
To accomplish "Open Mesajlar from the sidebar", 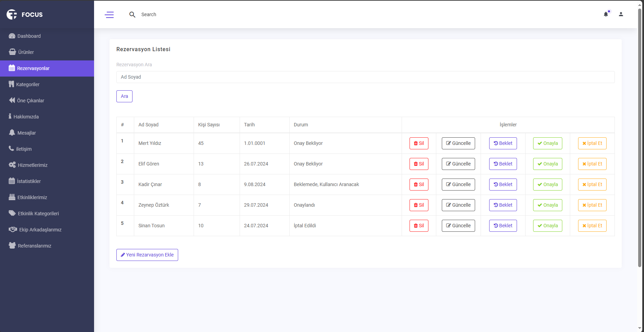I will pos(26,133).
